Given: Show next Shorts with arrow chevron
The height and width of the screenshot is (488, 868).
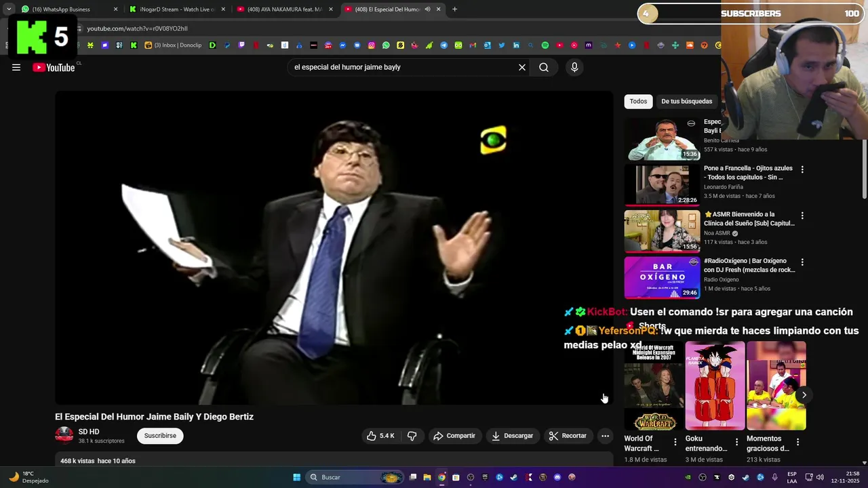Looking at the screenshot, I should click(x=804, y=394).
